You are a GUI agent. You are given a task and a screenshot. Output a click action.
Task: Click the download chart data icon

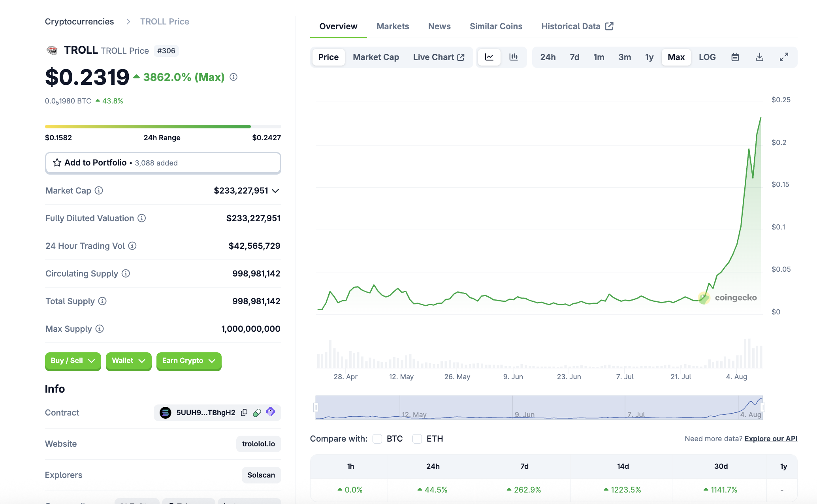(759, 57)
